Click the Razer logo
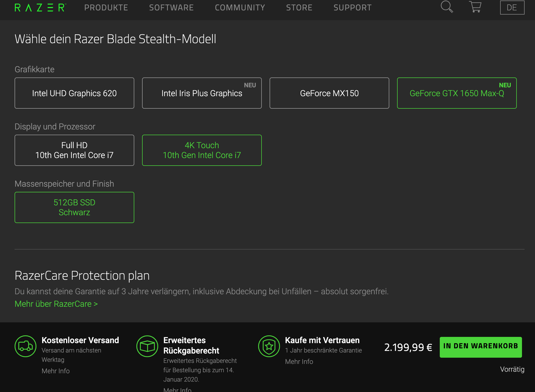535x392 pixels. click(40, 7)
